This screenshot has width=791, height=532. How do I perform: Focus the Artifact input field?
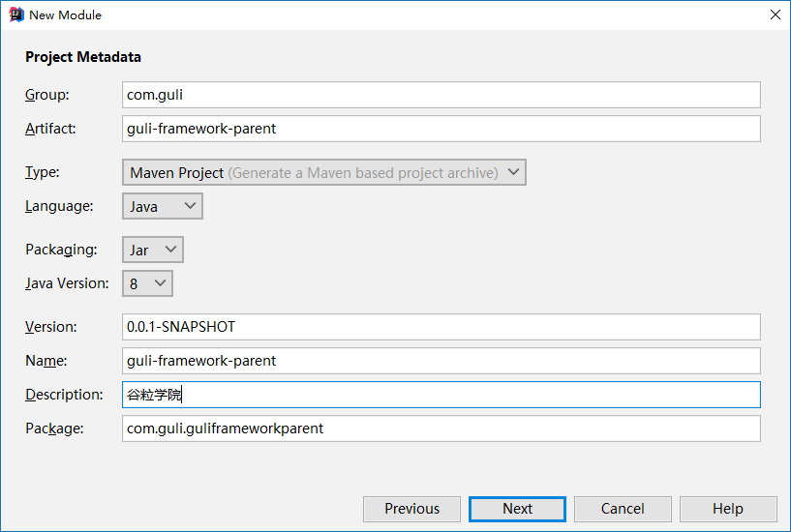[x=441, y=129]
